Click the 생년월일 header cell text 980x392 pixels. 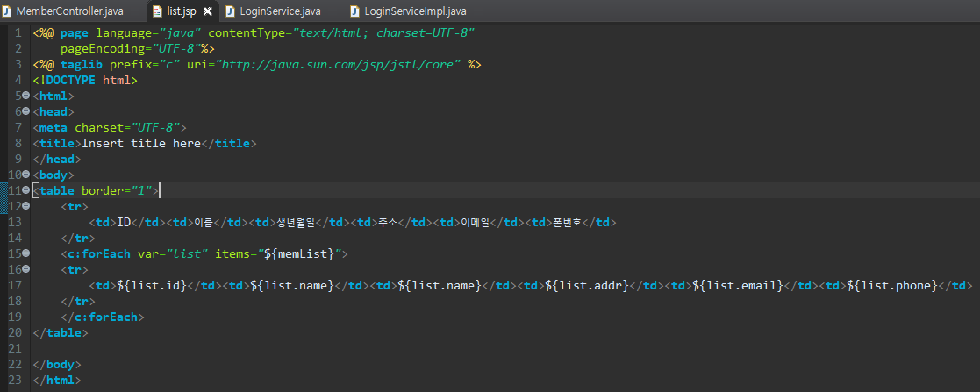coord(297,222)
